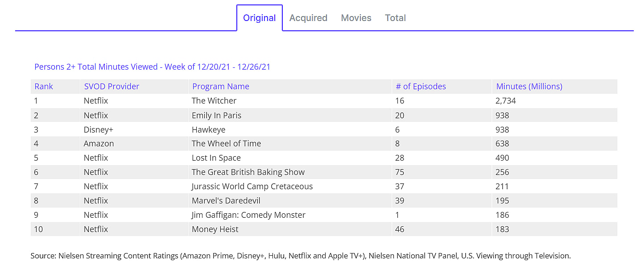Click the Program Name column header

tap(221, 87)
